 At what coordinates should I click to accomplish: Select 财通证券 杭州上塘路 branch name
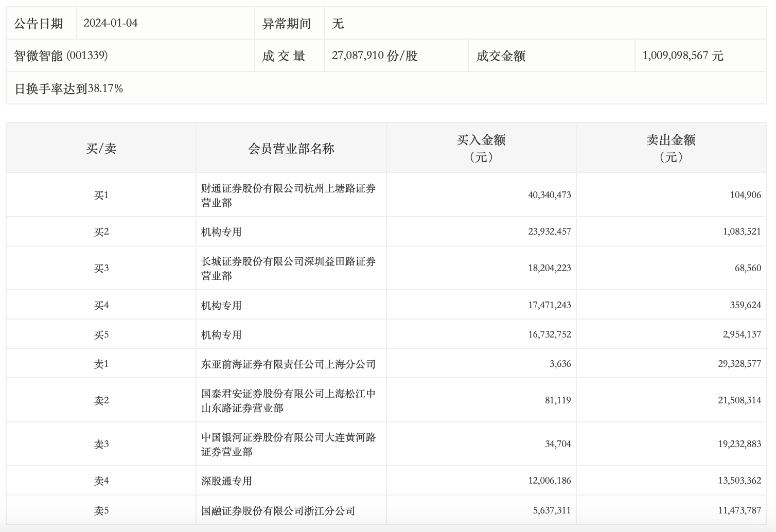(288, 196)
